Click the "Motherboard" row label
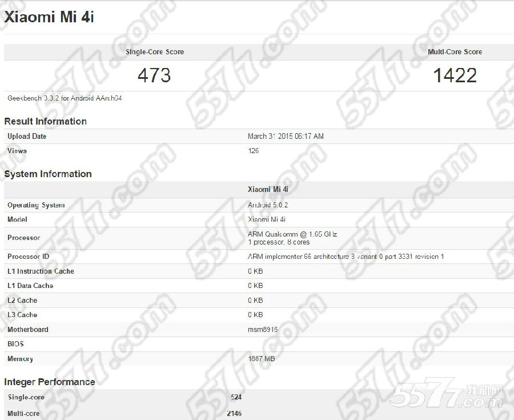 [x=28, y=330]
